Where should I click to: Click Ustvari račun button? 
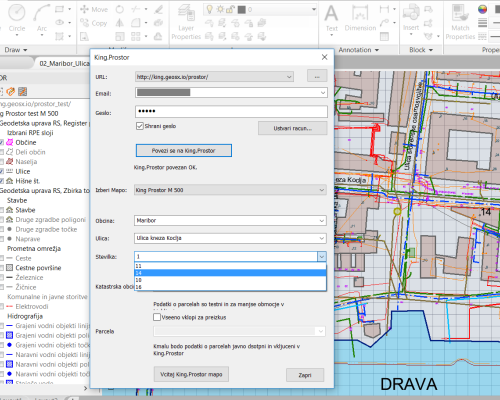click(293, 128)
